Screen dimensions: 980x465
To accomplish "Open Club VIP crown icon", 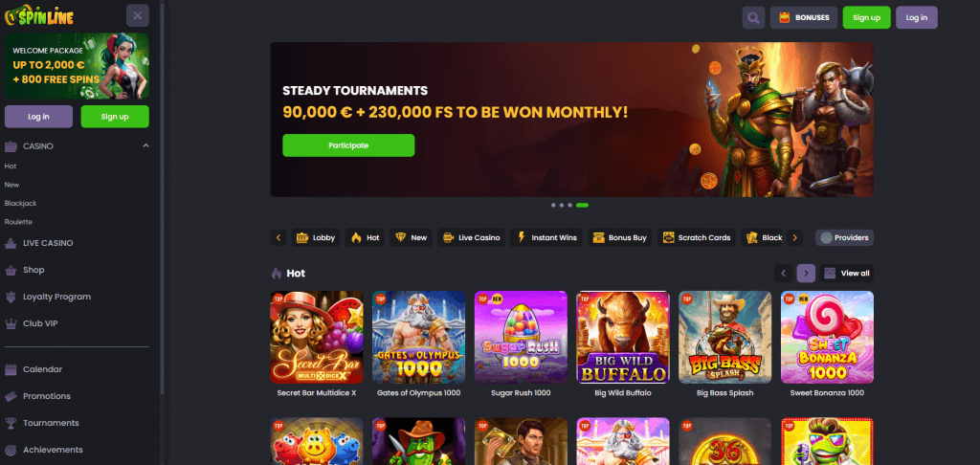I will point(10,323).
